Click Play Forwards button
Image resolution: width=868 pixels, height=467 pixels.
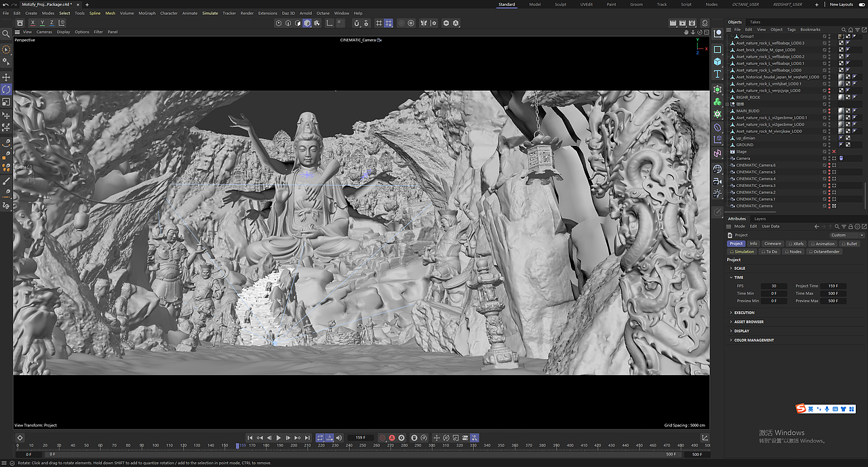pos(279,438)
